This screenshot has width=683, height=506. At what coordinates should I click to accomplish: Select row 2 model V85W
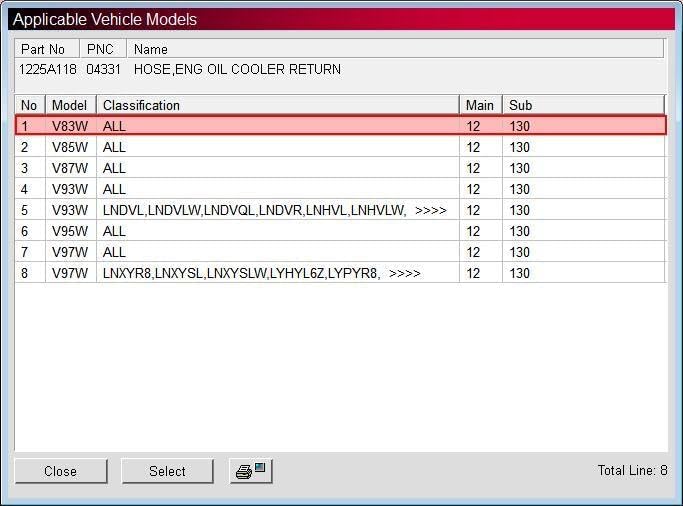coord(340,147)
